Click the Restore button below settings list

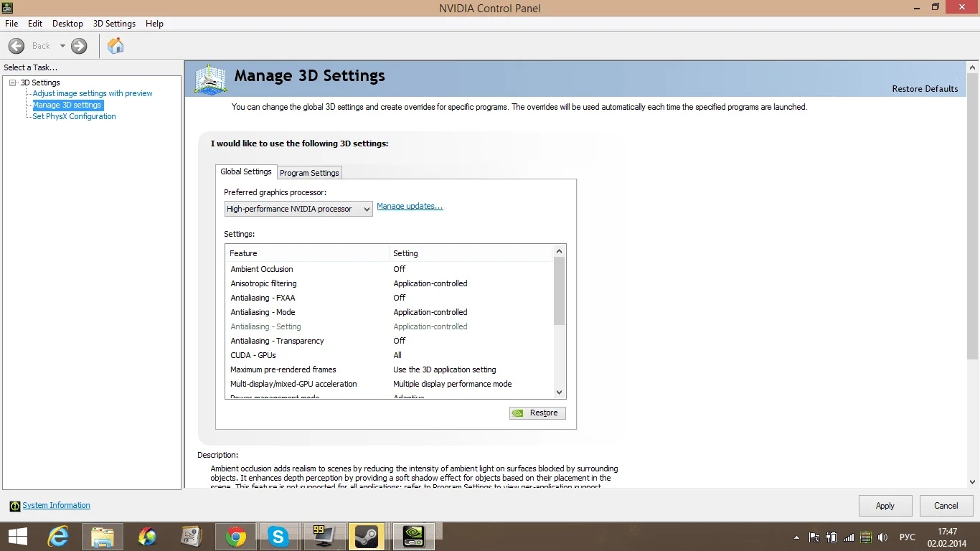pyautogui.click(x=537, y=413)
